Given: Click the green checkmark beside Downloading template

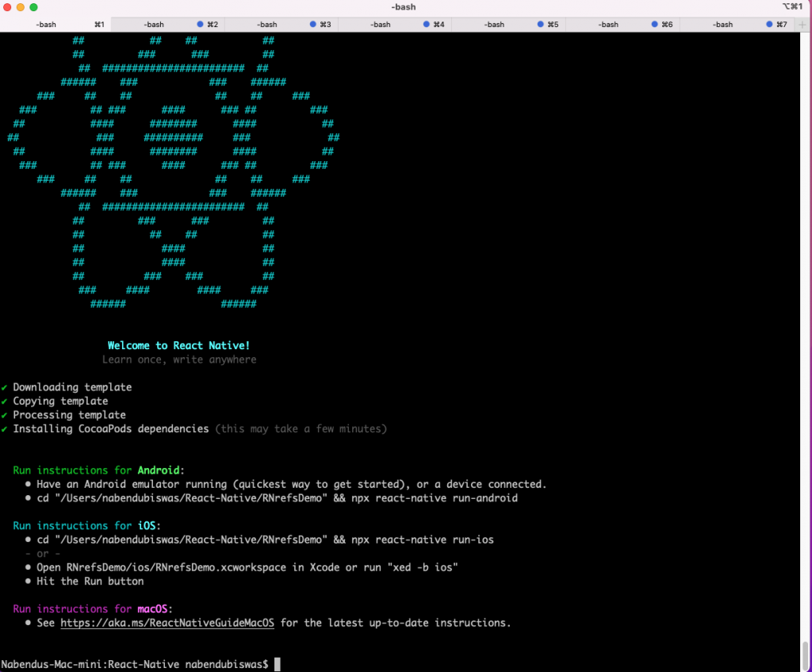Looking at the screenshot, I should pos(4,387).
